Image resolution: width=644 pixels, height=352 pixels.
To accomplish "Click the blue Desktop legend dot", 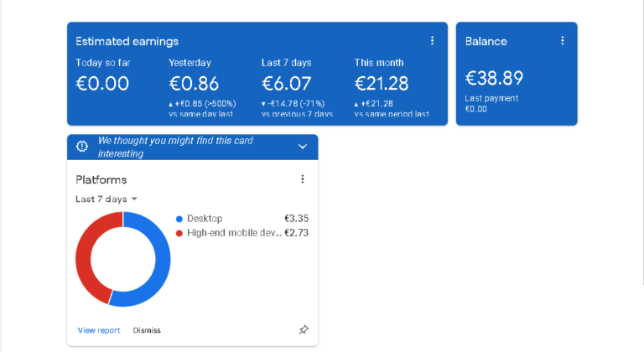I will [x=179, y=219].
